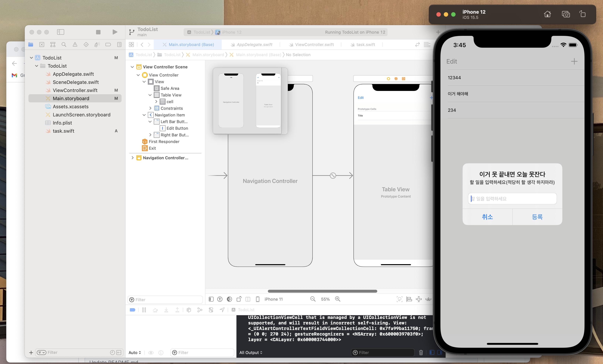The width and height of the screenshot is (603, 364).
Task: Click the 55% zoom level control
Action: pos(325,299)
